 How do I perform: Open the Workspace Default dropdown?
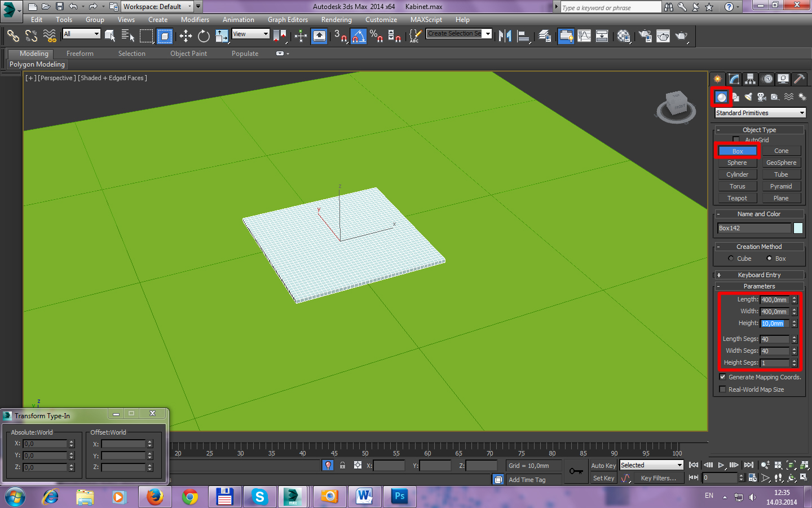click(157, 7)
